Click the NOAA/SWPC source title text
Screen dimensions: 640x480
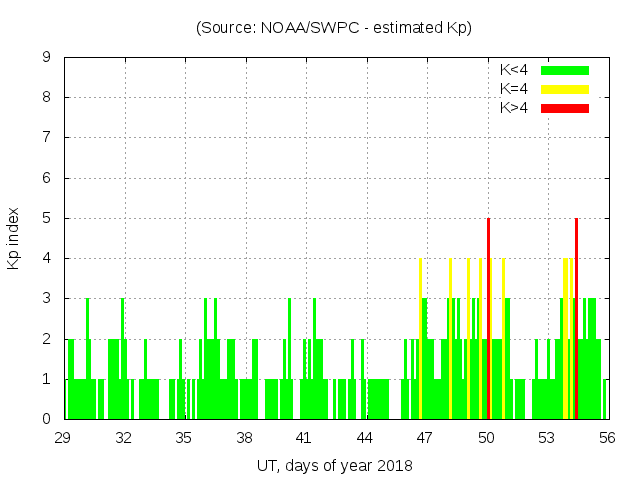coord(334,28)
